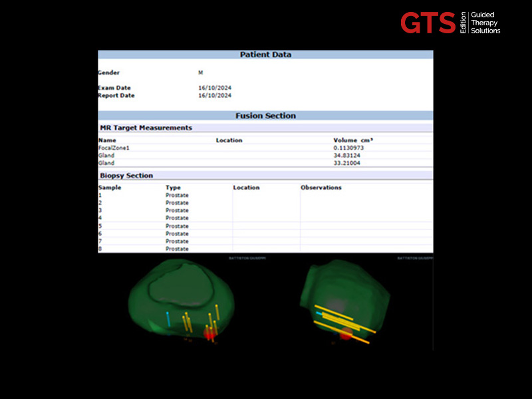Click the Gland volume 33.21004 value
532x399 pixels.
(x=348, y=163)
